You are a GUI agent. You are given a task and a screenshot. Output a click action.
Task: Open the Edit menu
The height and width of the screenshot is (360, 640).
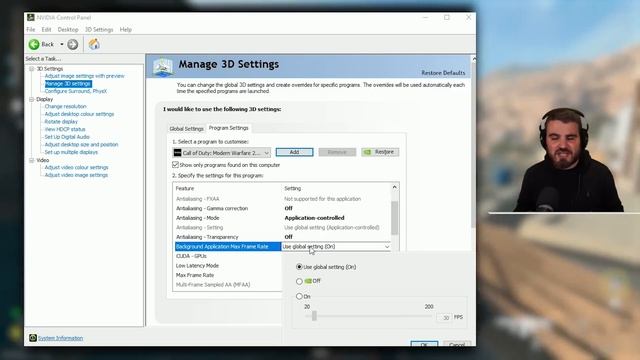pyautogui.click(x=47, y=29)
